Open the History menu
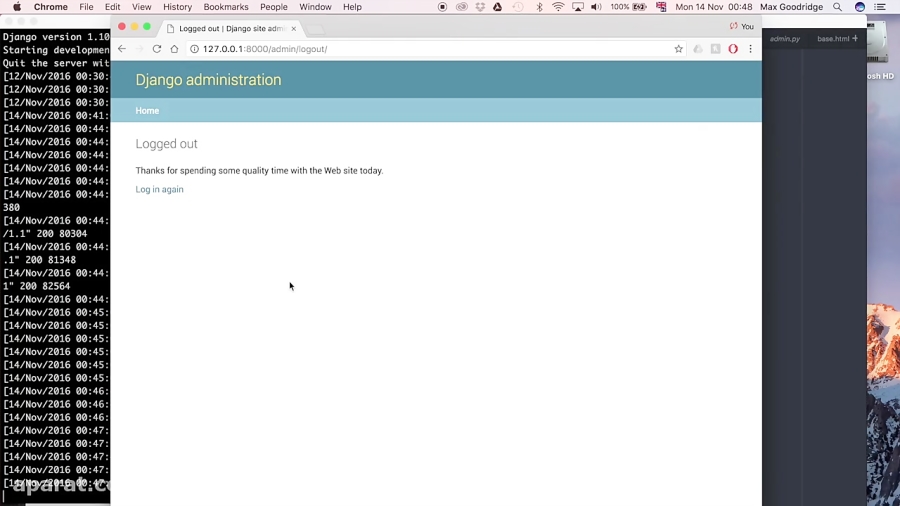 [177, 7]
